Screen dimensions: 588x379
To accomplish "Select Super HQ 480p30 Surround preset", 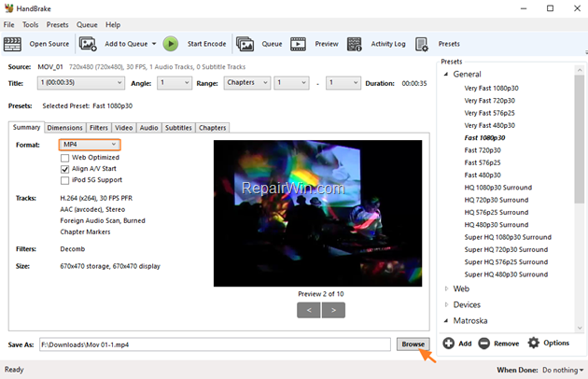I will coord(506,274).
